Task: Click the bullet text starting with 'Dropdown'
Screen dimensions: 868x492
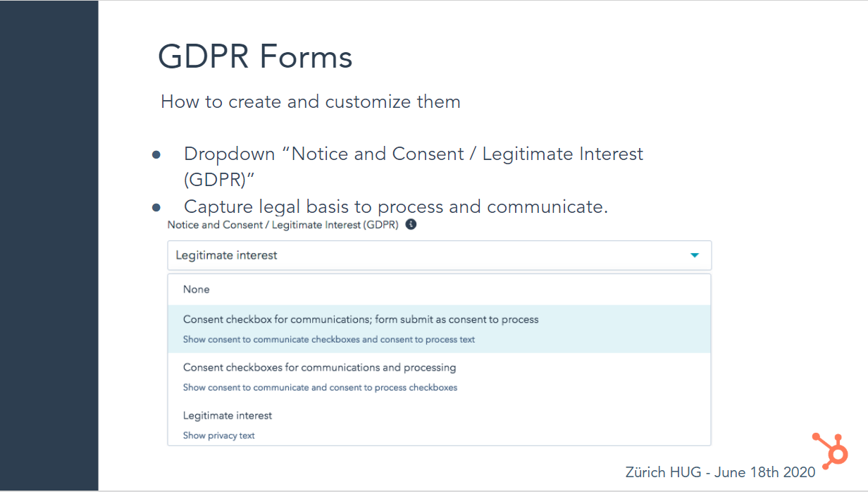Action: click(413, 154)
